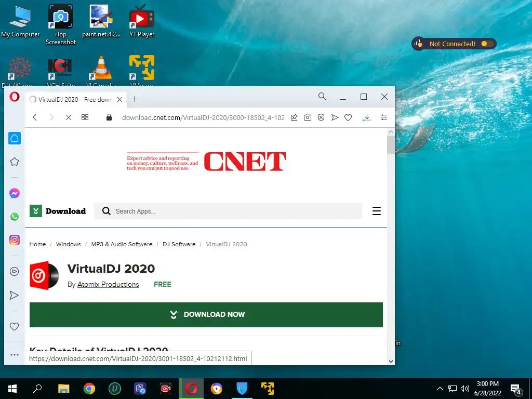Open Player icon in Opera sidebar

coord(14,271)
